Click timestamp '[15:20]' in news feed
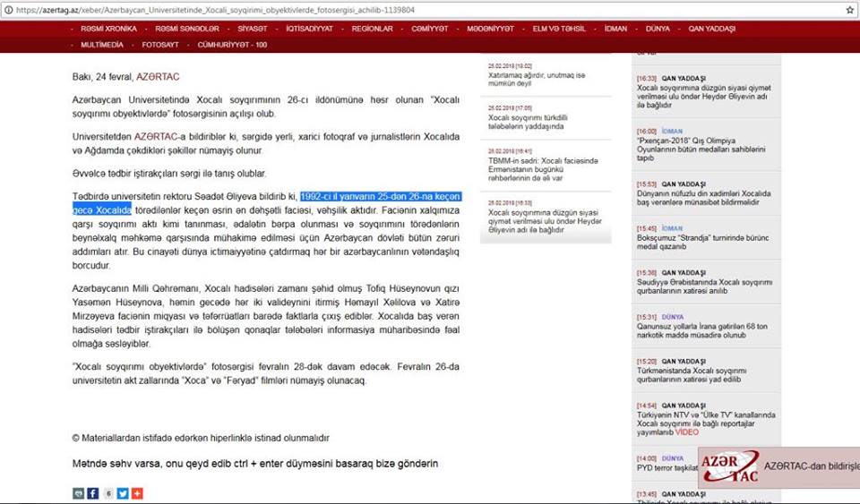 [x=647, y=361]
